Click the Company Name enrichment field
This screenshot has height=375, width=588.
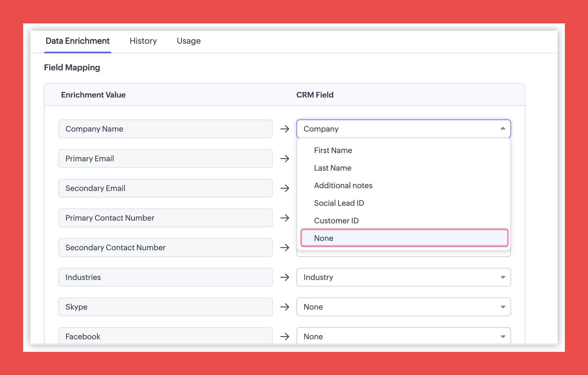click(165, 129)
